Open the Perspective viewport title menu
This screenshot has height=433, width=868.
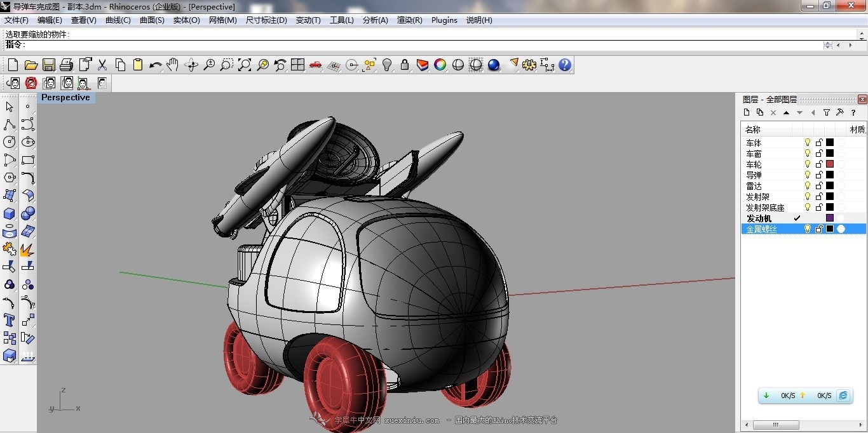click(x=65, y=98)
